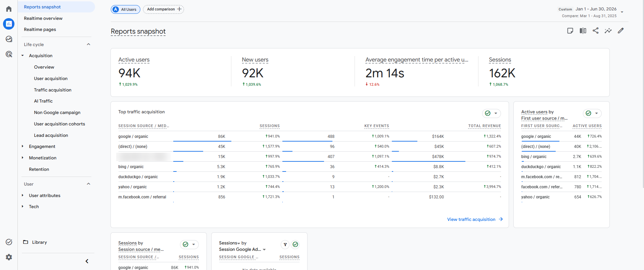
Task: Click the Add comparison button
Action: [164, 9]
